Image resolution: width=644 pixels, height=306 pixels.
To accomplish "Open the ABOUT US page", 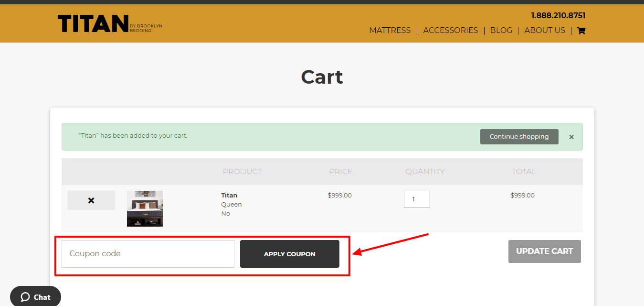I will (x=545, y=30).
